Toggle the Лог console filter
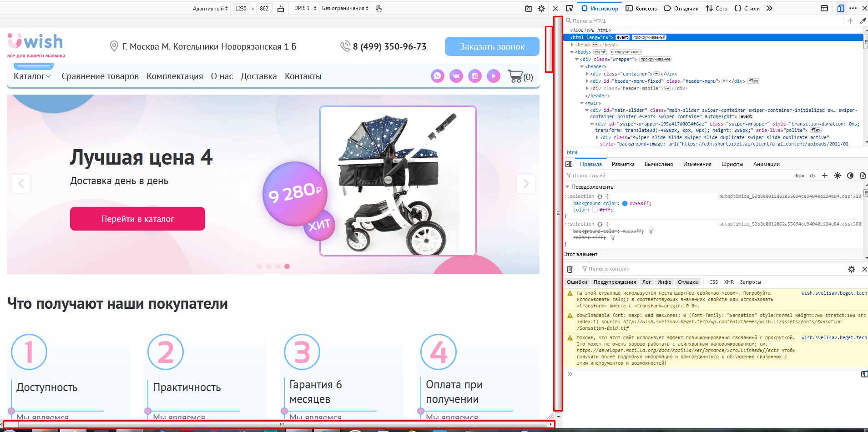This screenshot has height=432, width=868. tap(646, 282)
